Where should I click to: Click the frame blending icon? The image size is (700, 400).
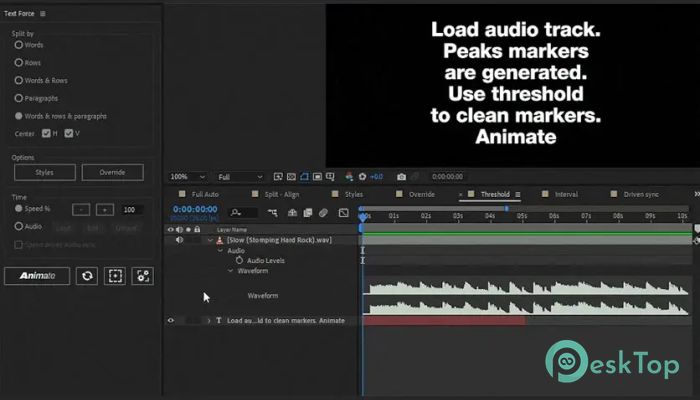point(308,213)
